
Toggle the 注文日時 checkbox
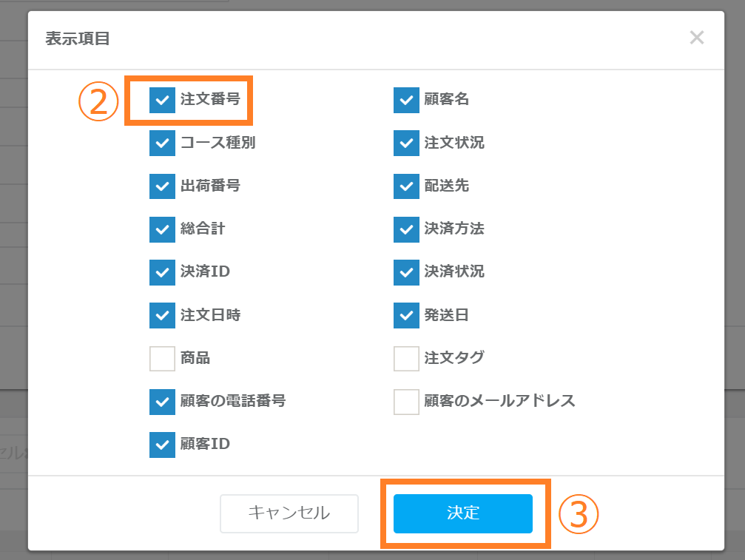162,316
